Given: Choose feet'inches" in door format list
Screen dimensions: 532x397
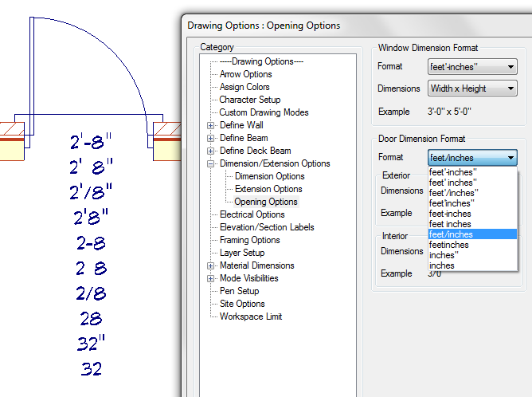Looking at the screenshot, I should (x=472, y=203).
